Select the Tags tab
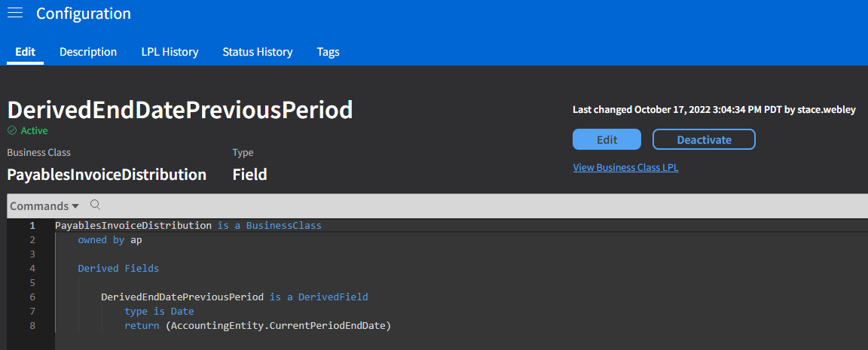The width and height of the screenshot is (868, 350). (x=328, y=52)
